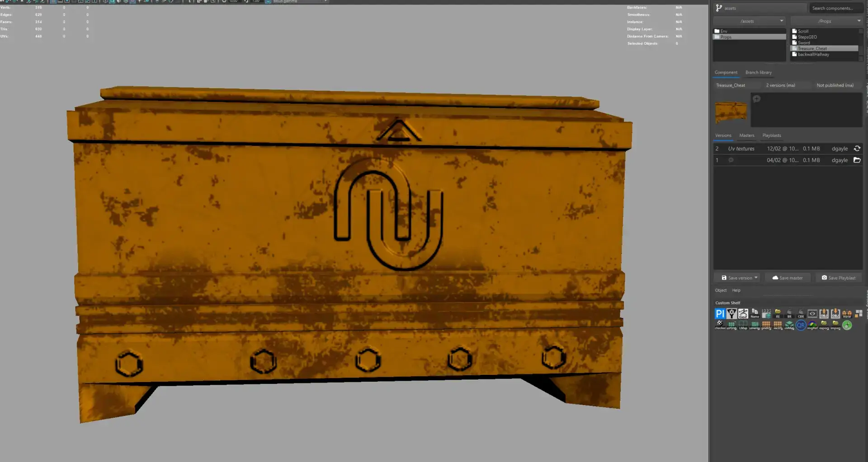The width and height of the screenshot is (868, 462).
Task: Click the GoZ shelf icon
Action: coord(743,313)
